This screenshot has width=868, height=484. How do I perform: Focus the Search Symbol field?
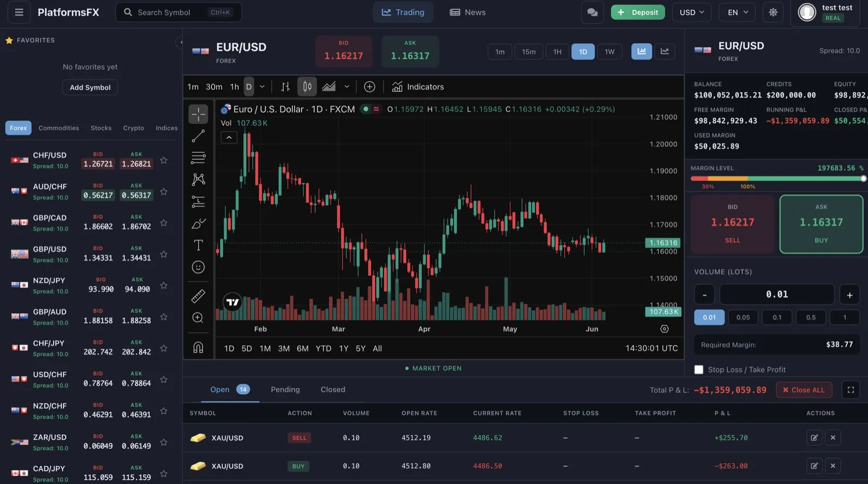(178, 12)
